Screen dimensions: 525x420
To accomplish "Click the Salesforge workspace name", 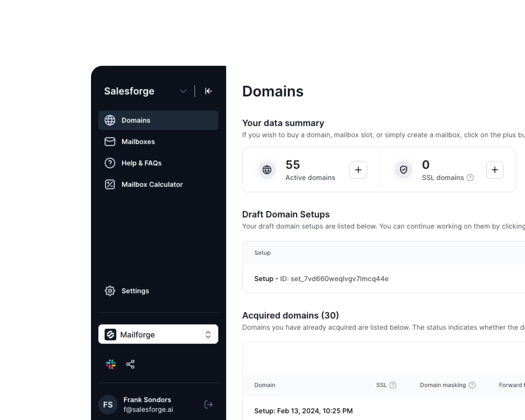I will (x=129, y=91).
